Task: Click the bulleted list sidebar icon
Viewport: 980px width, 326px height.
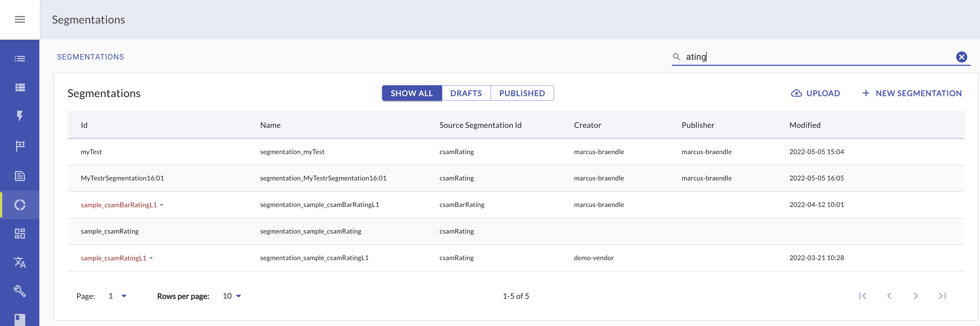Action: (x=20, y=59)
